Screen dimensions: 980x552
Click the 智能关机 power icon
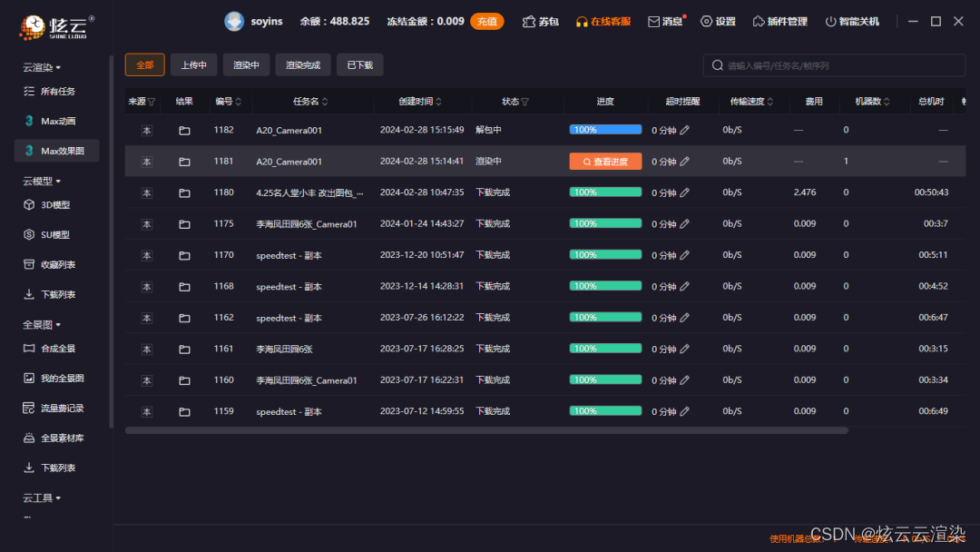click(x=830, y=22)
